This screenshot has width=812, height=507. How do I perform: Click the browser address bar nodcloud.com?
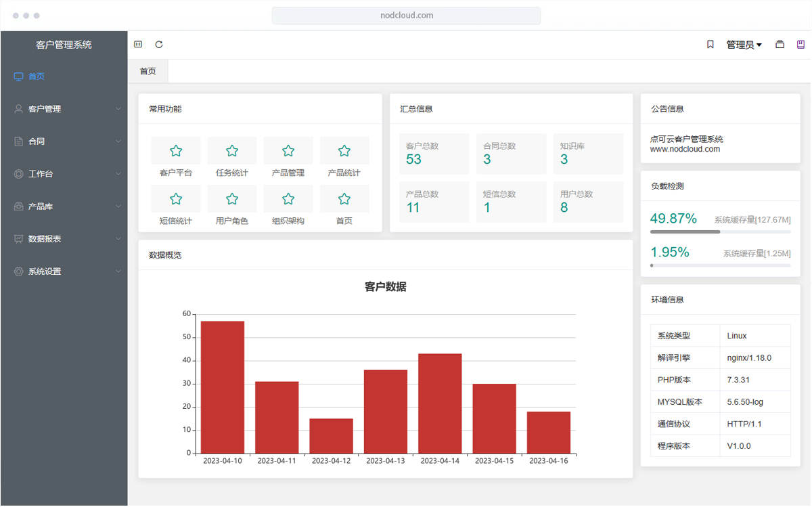(406, 15)
